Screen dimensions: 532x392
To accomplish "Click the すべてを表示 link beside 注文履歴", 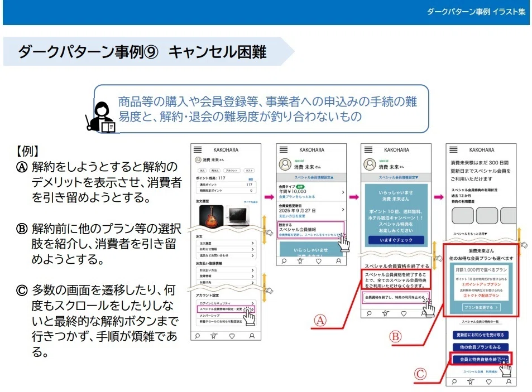I will point(251,202).
